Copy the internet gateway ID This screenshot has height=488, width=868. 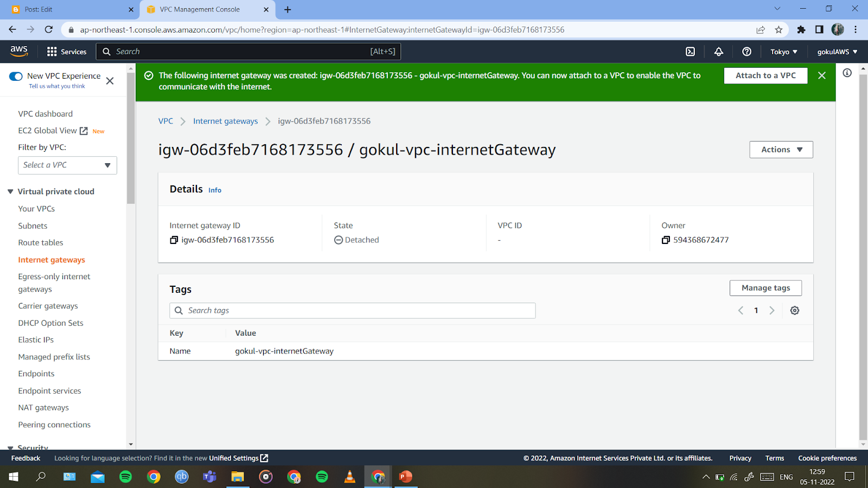174,240
